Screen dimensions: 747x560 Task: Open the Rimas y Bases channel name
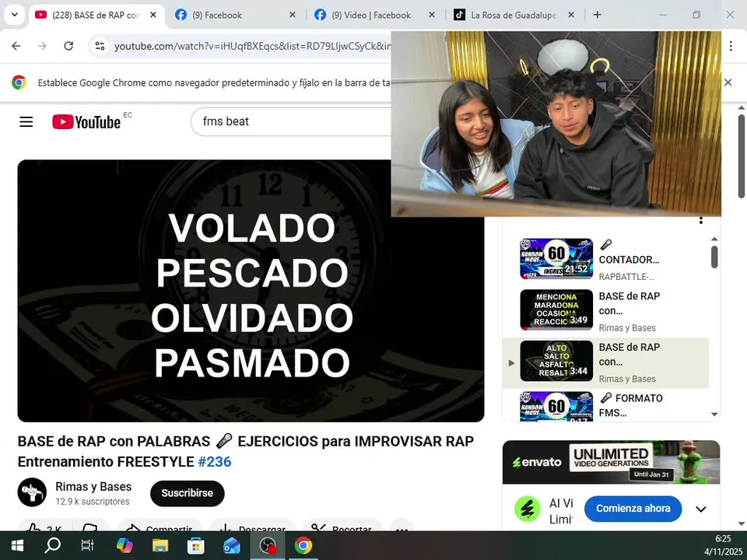pos(93,487)
